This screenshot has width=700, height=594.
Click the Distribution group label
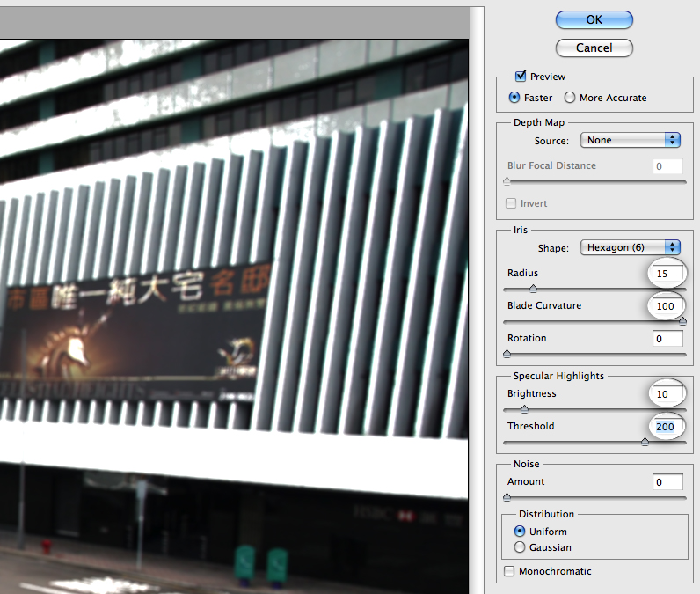point(546,514)
